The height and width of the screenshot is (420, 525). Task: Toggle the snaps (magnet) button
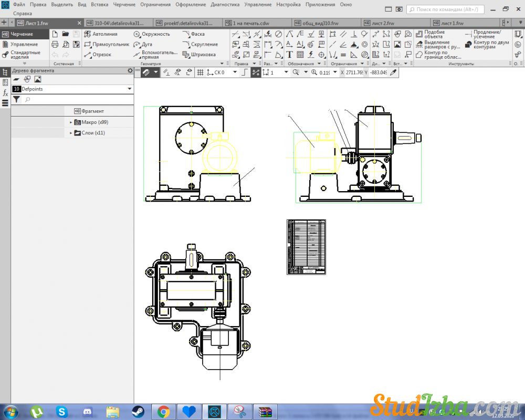146,72
